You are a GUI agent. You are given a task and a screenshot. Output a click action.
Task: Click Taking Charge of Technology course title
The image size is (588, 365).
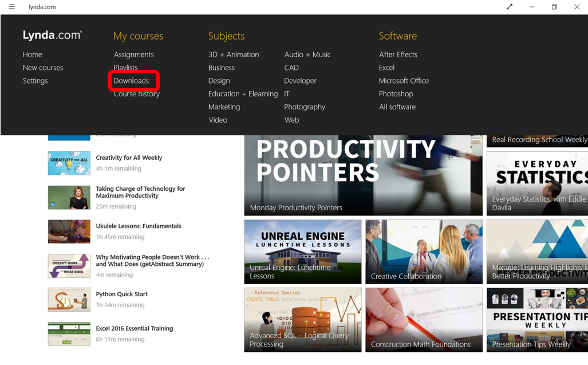pyautogui.click(x=141, y=192)
